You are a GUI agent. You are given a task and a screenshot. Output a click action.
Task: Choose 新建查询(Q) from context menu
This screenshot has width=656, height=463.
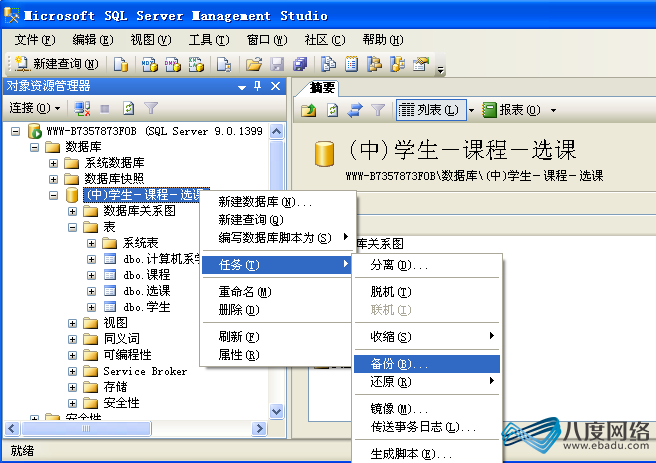pyautogui.click(x=277, y=220)
